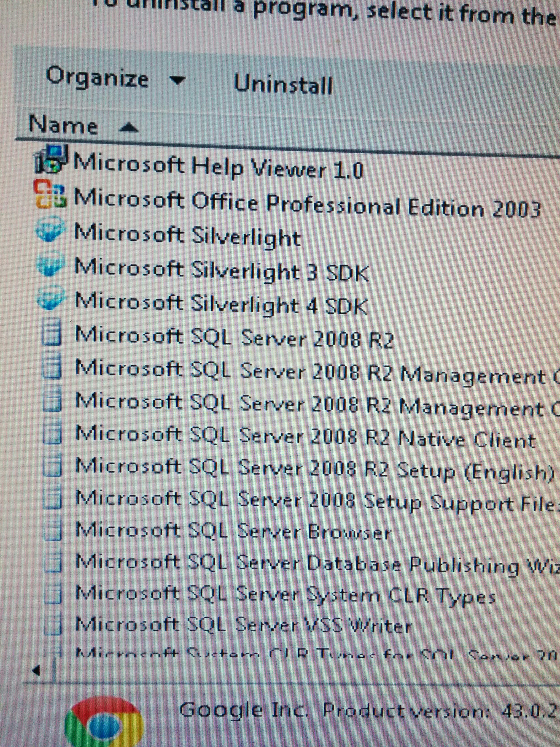The width and height of the screenshot is (560, 747).
Task: Click the SQL Server 2008 R2 Setup (English) icon
Action: 53,463
